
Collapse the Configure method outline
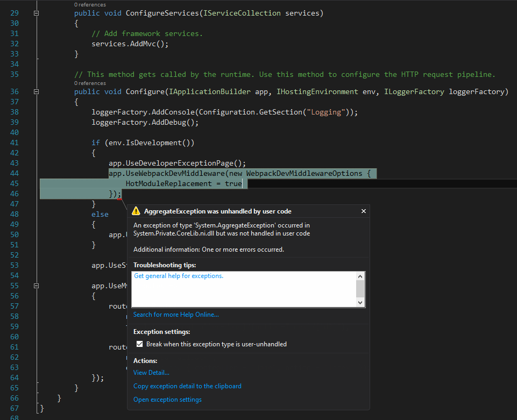click(36, 91)
